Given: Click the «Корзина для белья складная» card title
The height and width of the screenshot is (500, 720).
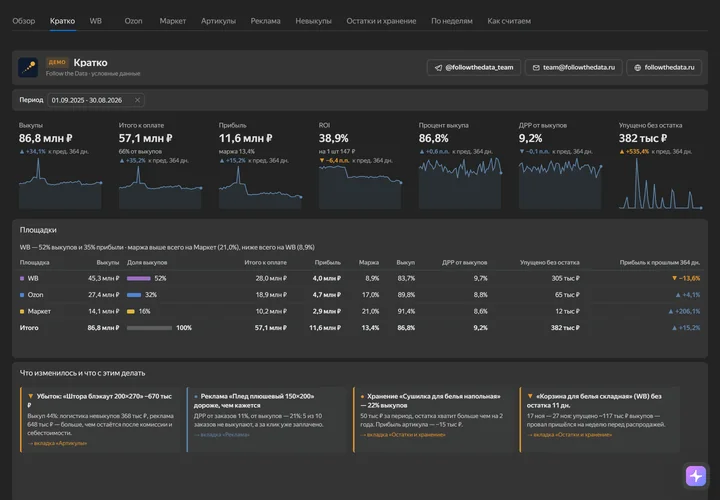Looking at the screenshot, I should 595,400.
